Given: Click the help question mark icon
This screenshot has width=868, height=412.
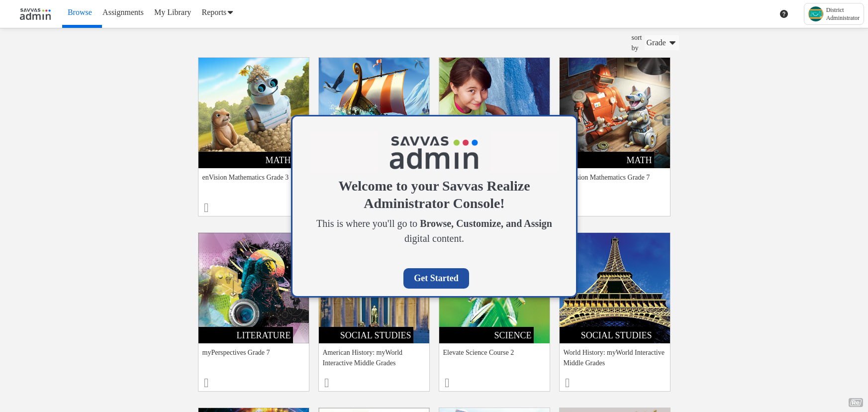Looking at the screenshot, I should click(x=783, y=14).
